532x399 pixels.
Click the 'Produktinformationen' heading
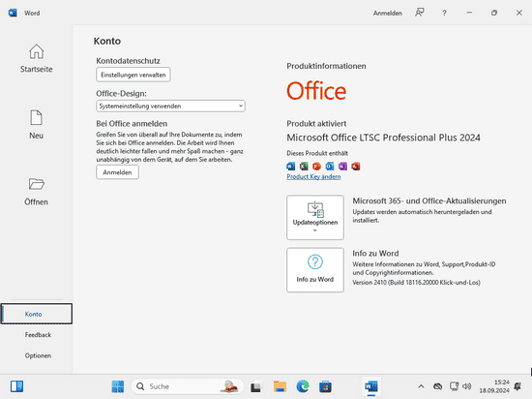tap(326, 66)
